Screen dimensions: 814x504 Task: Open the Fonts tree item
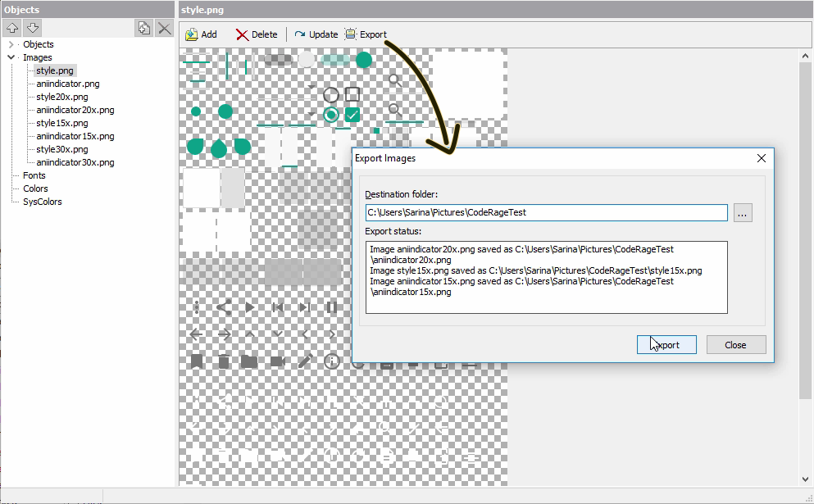pyautogui.click(x=34, y=175)
